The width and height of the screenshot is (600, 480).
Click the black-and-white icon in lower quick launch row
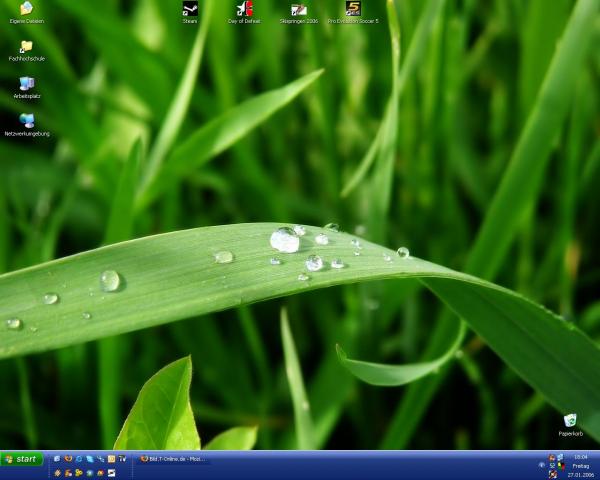[x=111, y=473]
